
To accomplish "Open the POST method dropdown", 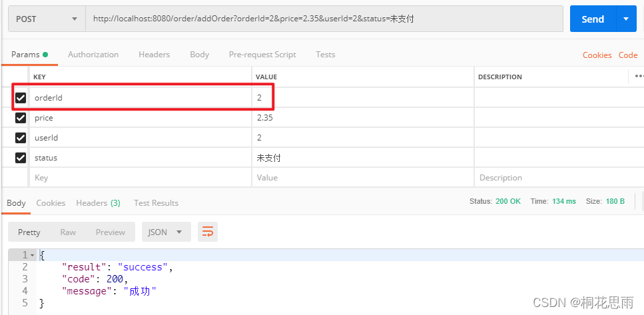I will point(47,19).
